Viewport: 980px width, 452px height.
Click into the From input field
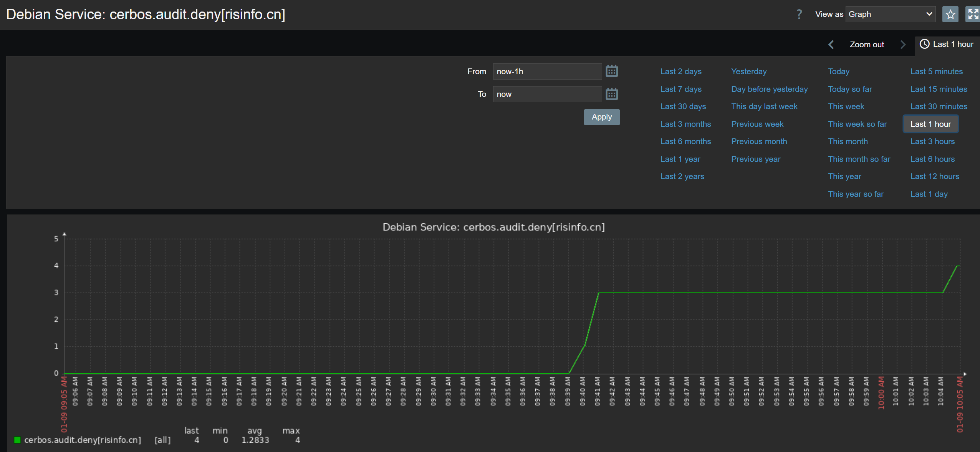[547, 71]
